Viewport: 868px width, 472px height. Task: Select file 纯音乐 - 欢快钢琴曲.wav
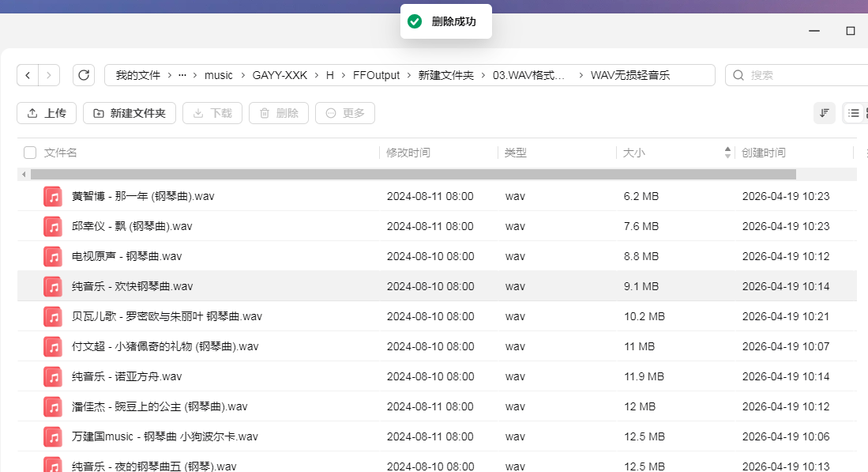click(133, 286)
